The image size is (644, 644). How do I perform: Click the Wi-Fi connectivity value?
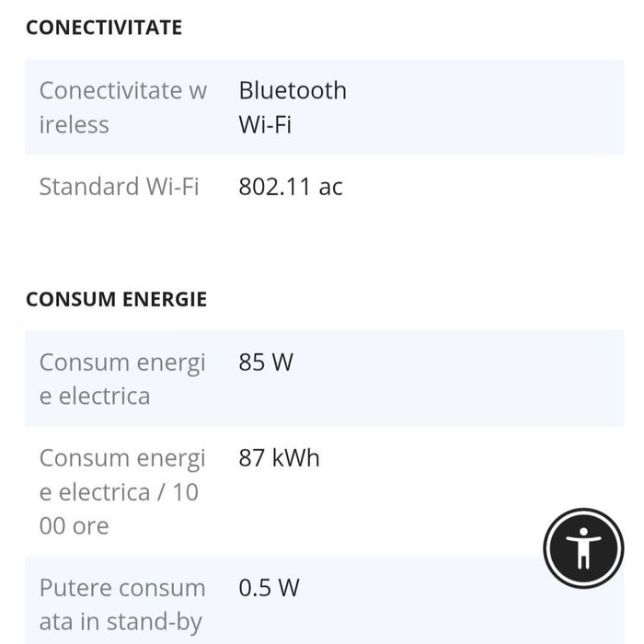tap(265, 124)
